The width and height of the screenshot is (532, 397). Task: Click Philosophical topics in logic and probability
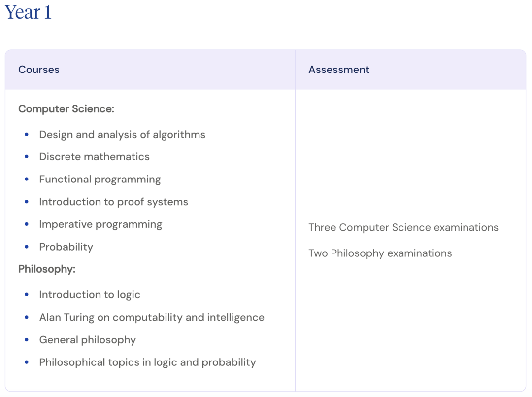pyautogui.click(x=148, y=362)
